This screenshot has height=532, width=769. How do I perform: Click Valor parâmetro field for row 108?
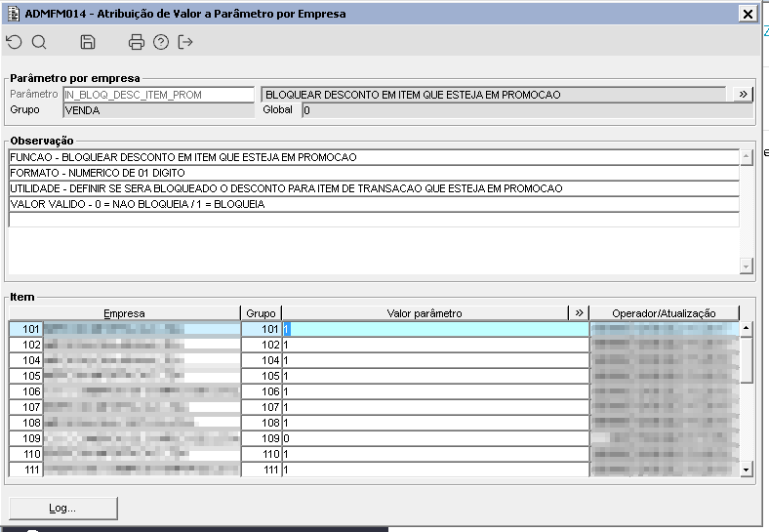[x=435, y=423]
